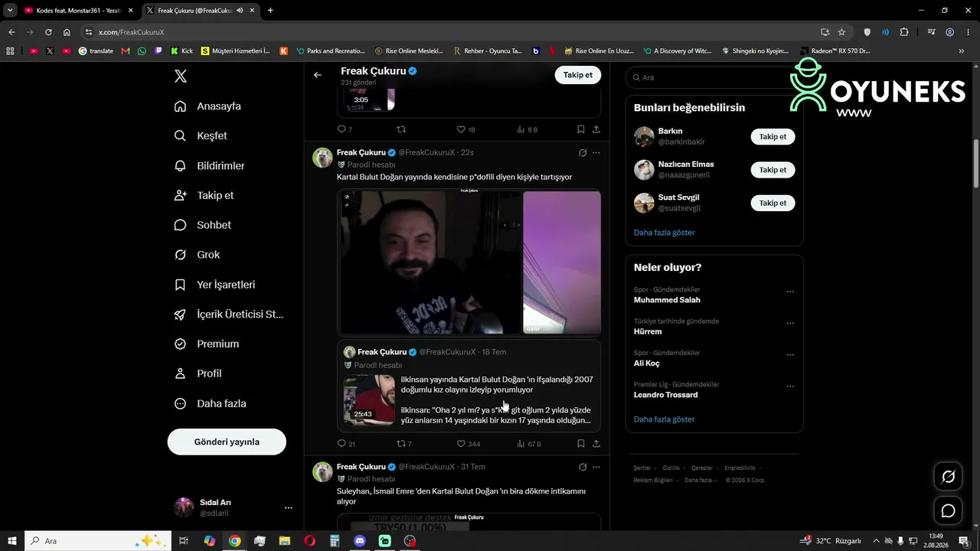Screen dimensions: 980x551
Task: Like the post with 344 likes
Action: [461, 444]
